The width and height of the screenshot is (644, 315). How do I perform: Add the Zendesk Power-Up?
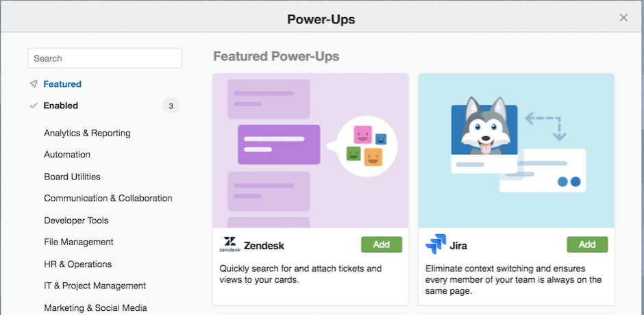[x=382, y=244]
